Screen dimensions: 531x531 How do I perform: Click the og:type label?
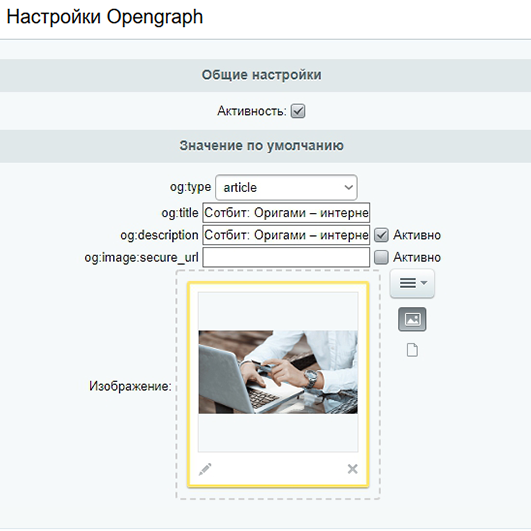tap(190, 187)
